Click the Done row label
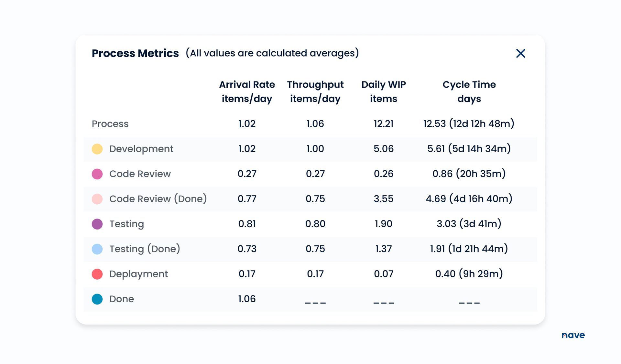The image size is (621, 364). [x=121, y=299]
